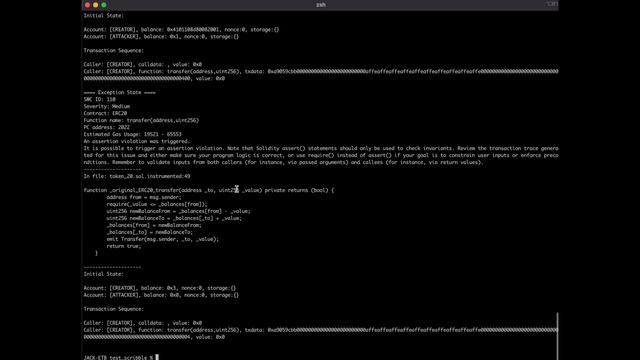Screen dimensions: 640x360
Task: Select the 'Contract: ERC20' line
Action: tap(105, 113)
